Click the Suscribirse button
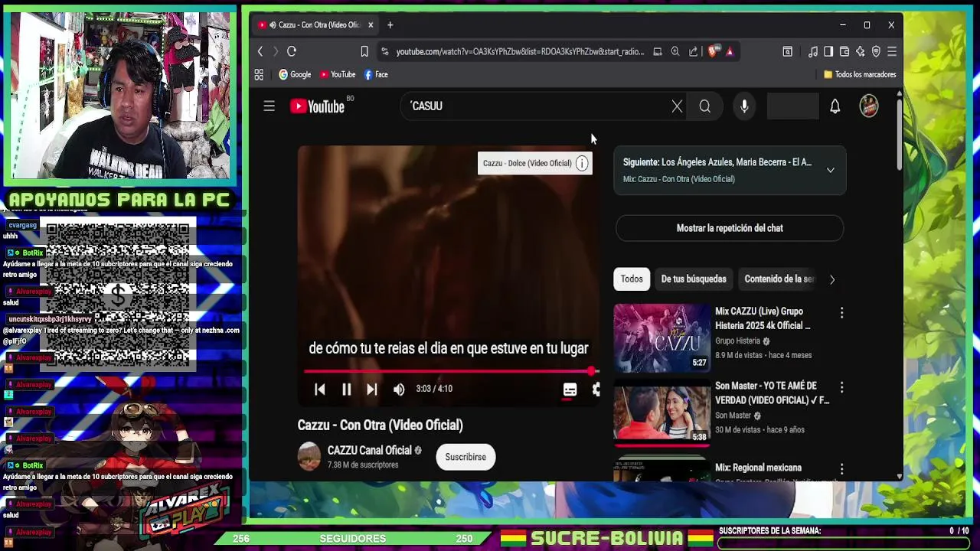980x551 pixels. pos(465,457)
